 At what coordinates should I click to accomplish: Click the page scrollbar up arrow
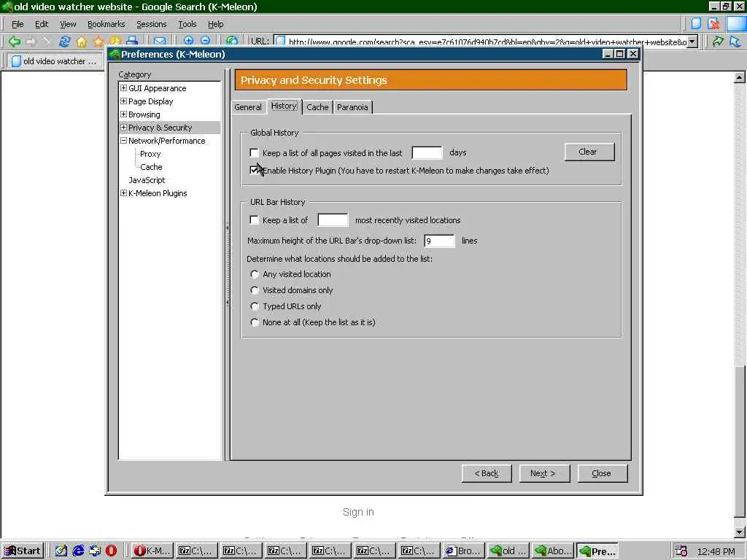pyautogui.click(x=740, y=77)
